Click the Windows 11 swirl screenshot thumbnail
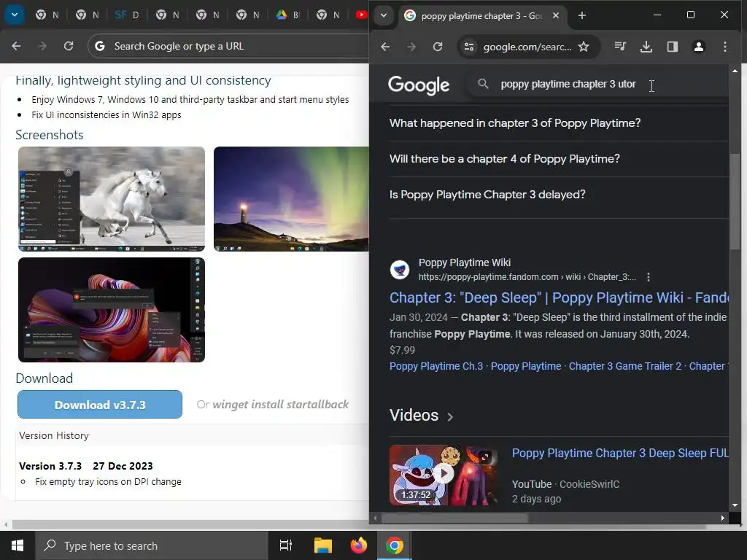This screenshot has width=747, height=560. [x=112, y=309]
